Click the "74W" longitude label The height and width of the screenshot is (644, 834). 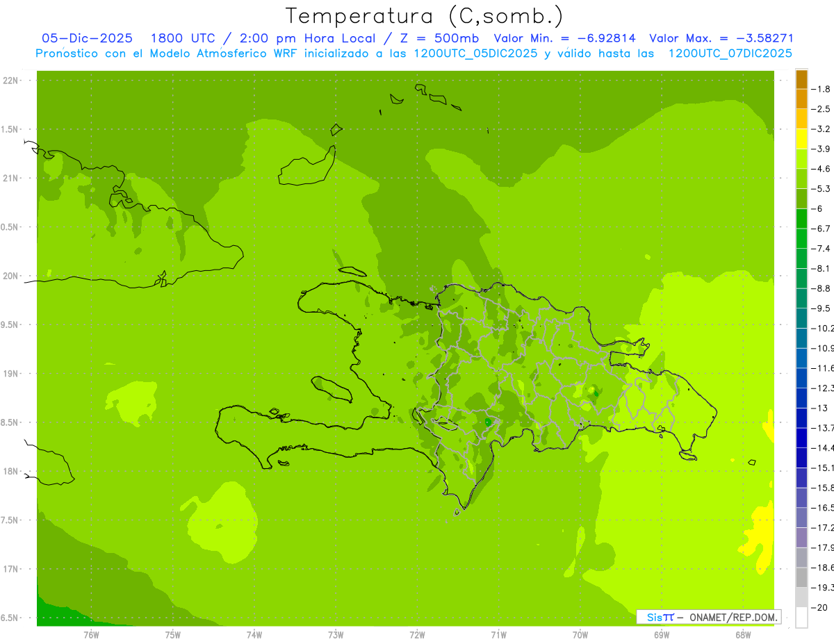click(254, 635)
